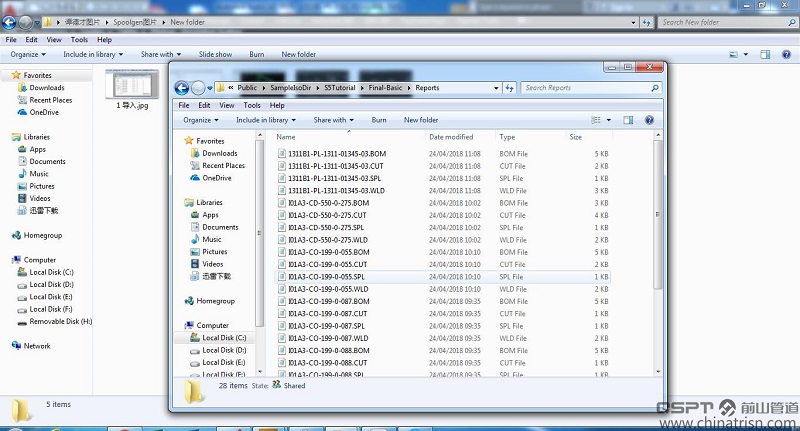Open the blue Help icon in Reports toolbar
The height and width of the screenshot is (431, 800).
click(650, 120)
